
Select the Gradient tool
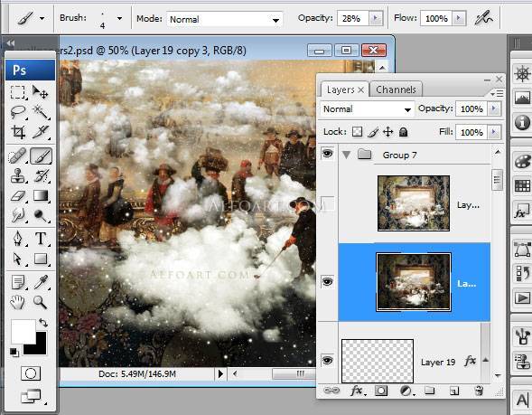41,196
